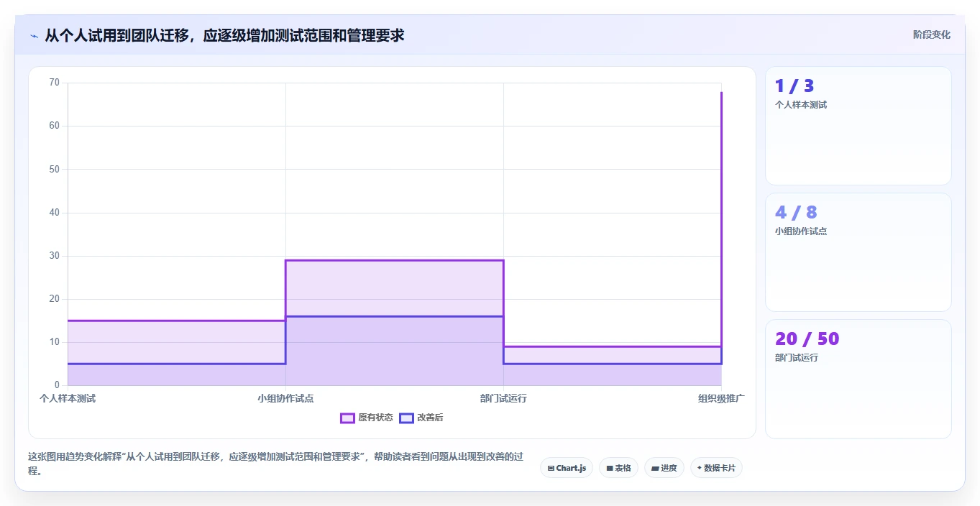980x506 pixels.
Task: Toggle the 改善后 legend entry
Action: pos(421,418)
